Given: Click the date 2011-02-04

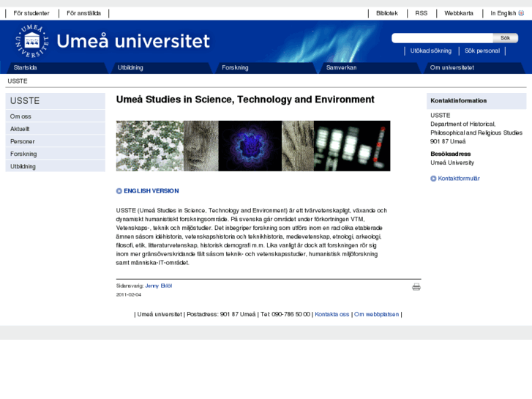Looking at the screenshot, I should (129, 295).
